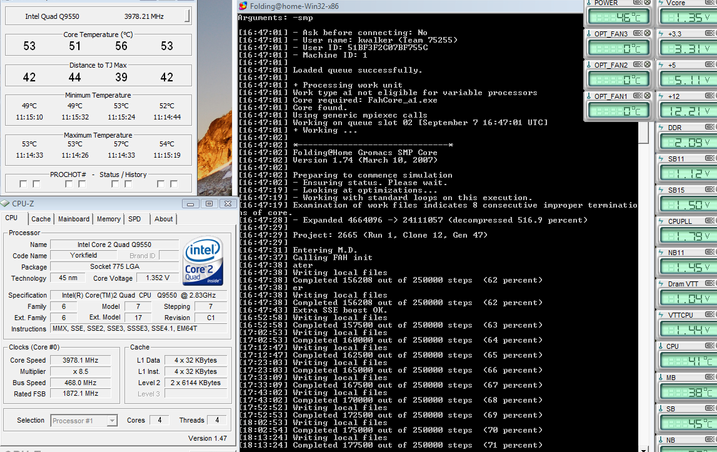Image resolution: width=717 pixels, height=452 pixels.
Task: Click the Bus Speed value 468.0 MHz
Action: point(80,382)
